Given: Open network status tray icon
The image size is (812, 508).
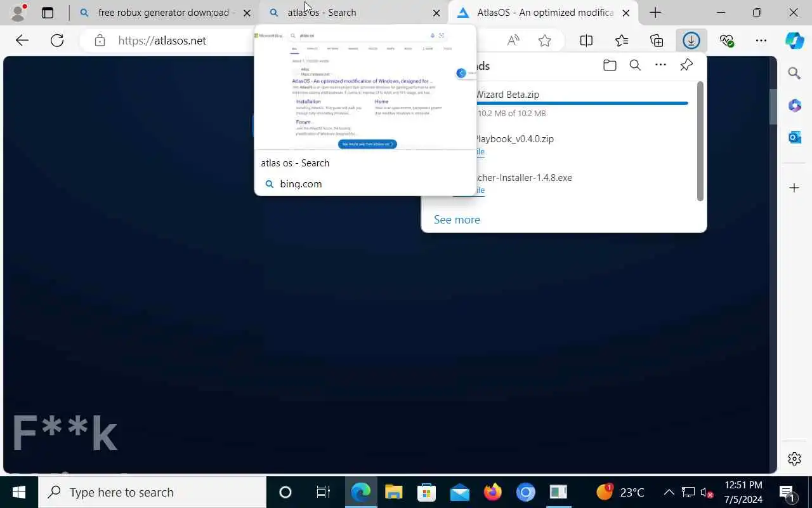Looking at the screenshot, I should [688, 492].
